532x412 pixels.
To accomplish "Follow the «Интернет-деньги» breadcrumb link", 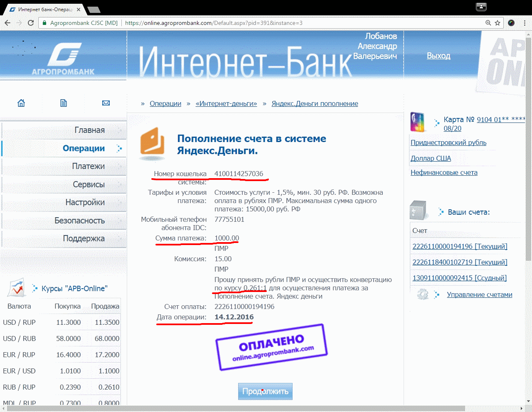I will pos(227,103).
